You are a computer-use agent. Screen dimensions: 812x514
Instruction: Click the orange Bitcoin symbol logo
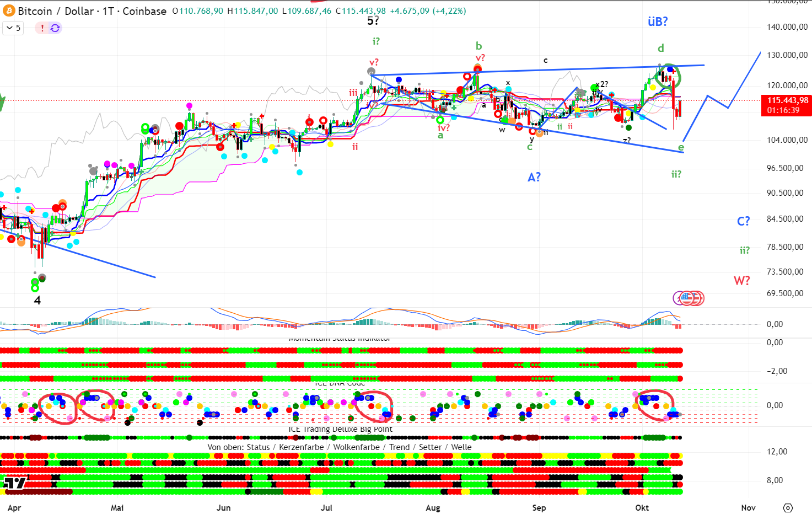click(x=9, y=11)
